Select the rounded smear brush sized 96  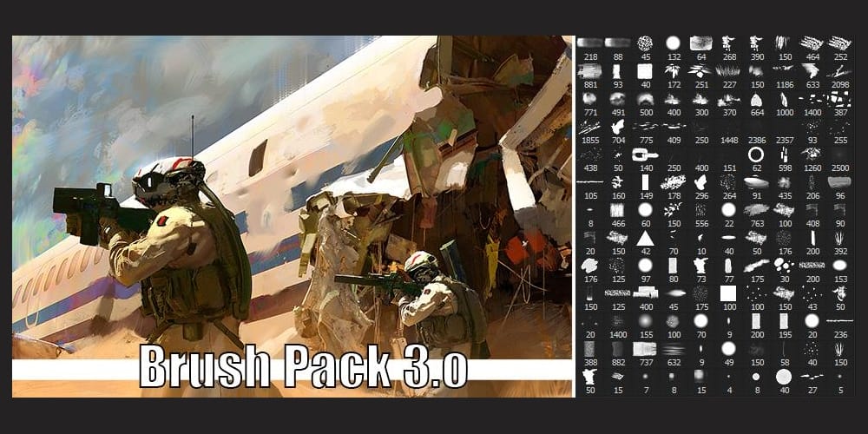point(839,181)
